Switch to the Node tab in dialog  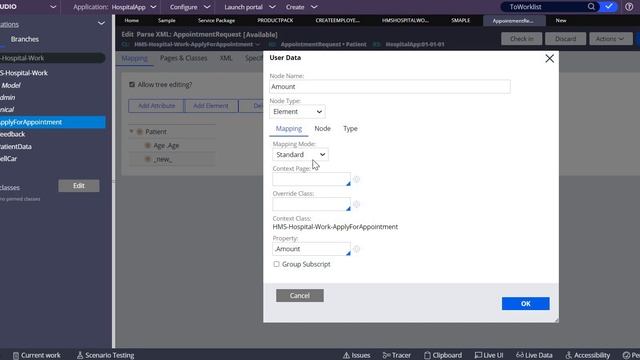click(322, 129)
